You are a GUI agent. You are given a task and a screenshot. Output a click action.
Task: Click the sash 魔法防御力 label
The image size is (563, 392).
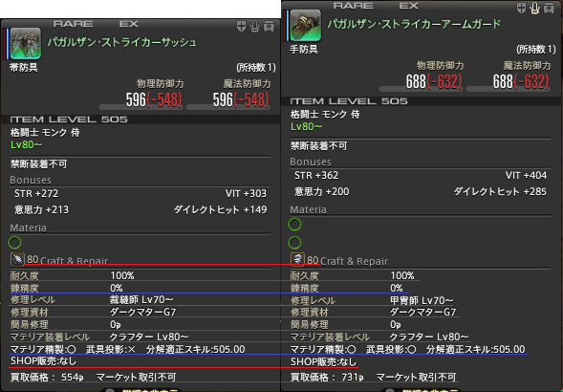247,84
